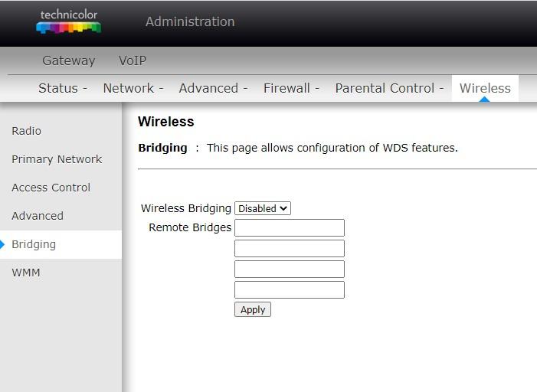Image resolution: width=537 pixels, height=392 pixels.
Task: Open Primary Network in sidebar
Action: tap(57, 159)
